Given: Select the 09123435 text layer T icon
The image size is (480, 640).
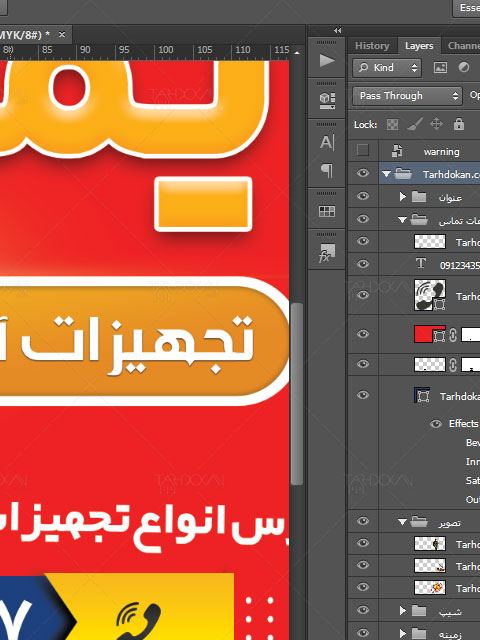Looking at the screenshot, I should (x=421, y=263).
